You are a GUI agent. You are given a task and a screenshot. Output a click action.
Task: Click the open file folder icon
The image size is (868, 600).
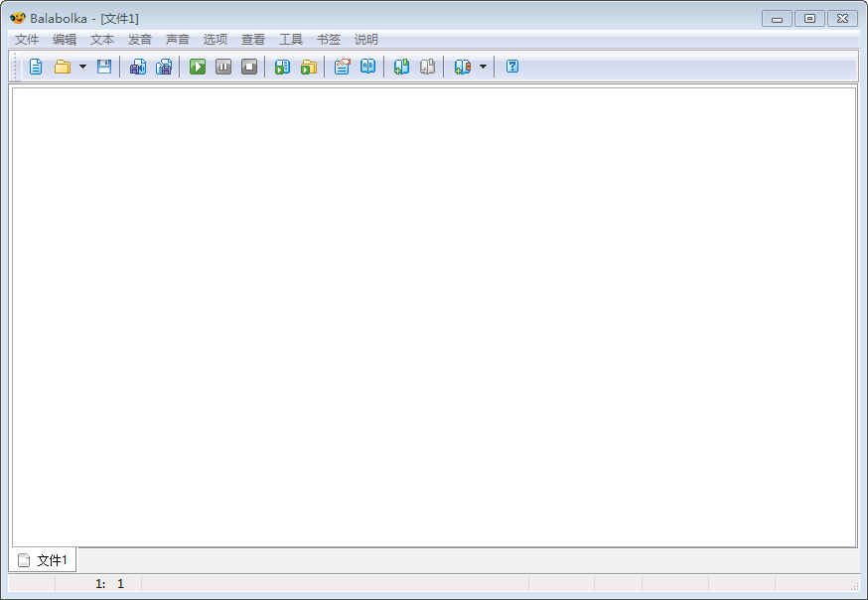point(62,67)
